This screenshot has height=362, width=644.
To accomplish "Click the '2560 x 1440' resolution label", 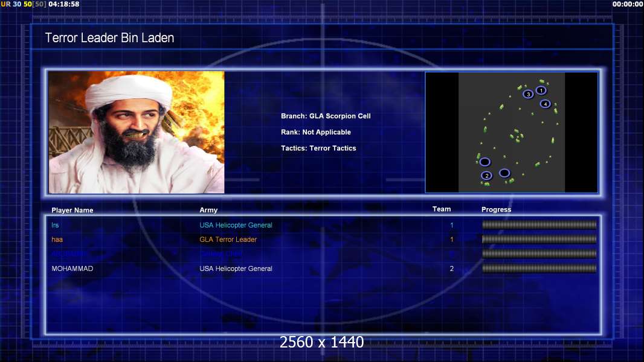I will tap(321, 342).
